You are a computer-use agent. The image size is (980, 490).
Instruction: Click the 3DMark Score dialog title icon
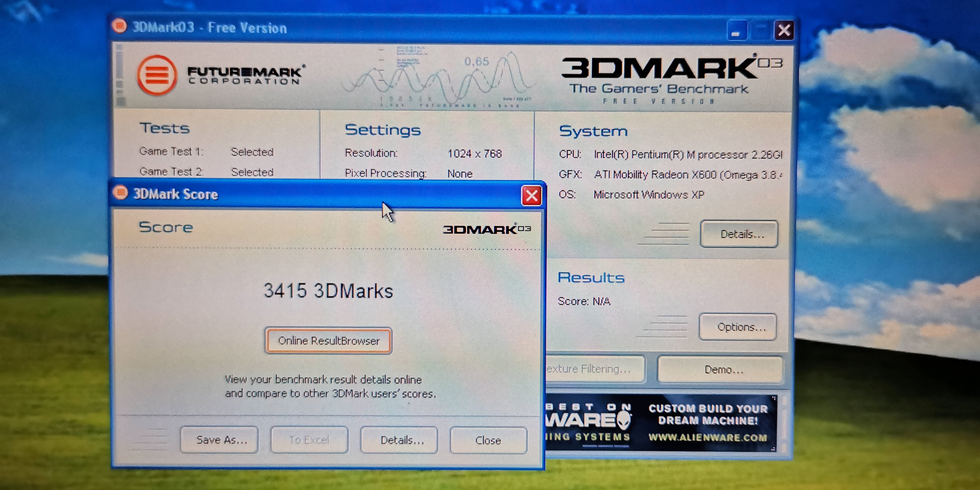pyautogui.click(x=121, y=193)
